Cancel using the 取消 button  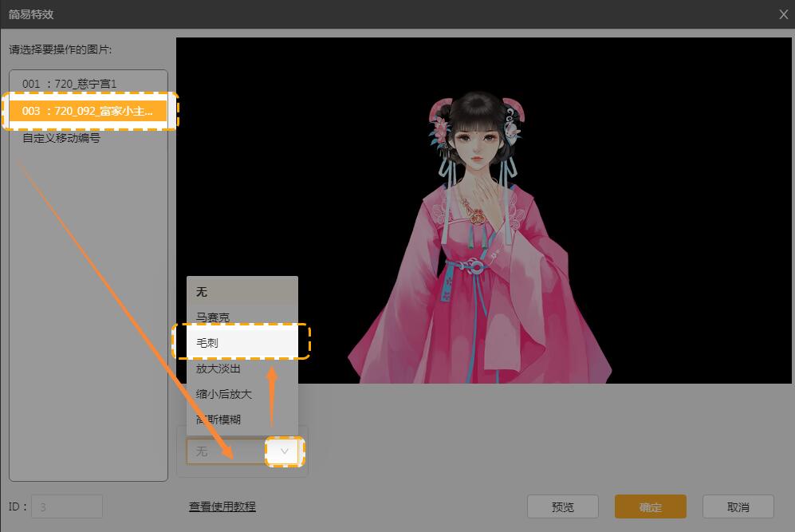(738, 506)
